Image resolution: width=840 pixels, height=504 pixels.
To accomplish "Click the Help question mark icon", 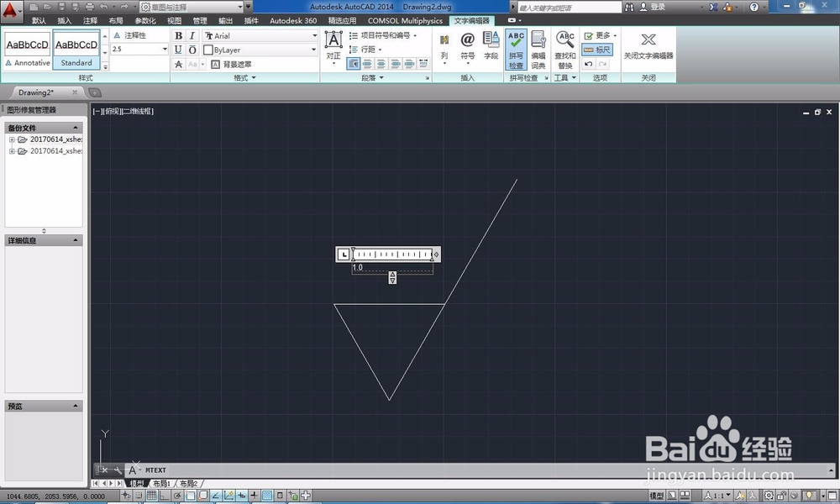I will click(753, 7).
